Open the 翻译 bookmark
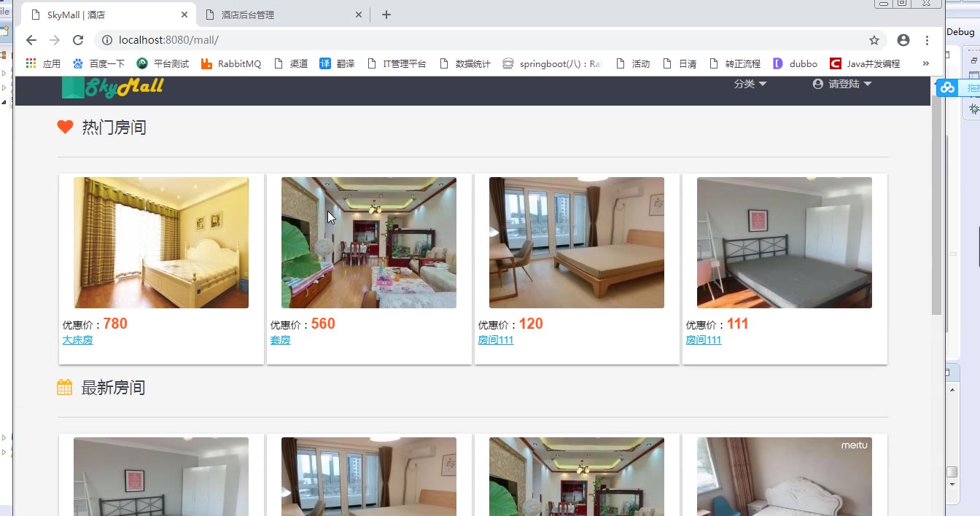Viewport: 980px width, 516px height. click(337, 63)
